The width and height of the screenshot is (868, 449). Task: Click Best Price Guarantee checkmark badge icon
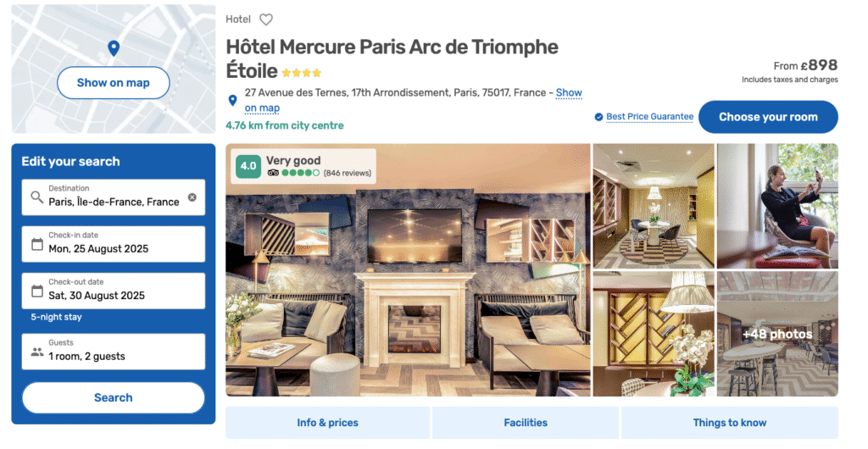tap(598, 117)
